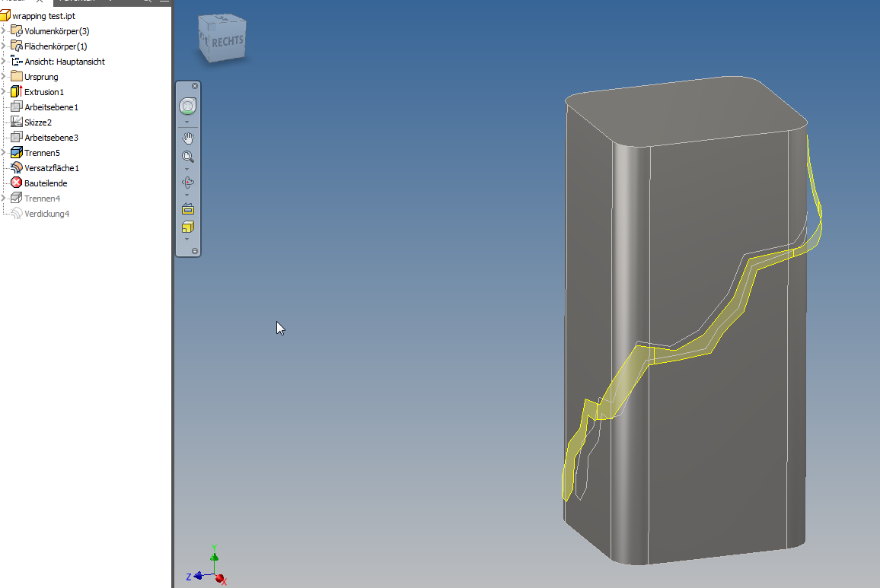Open the navigation wheel dropdown arrow

coord(187,120)
